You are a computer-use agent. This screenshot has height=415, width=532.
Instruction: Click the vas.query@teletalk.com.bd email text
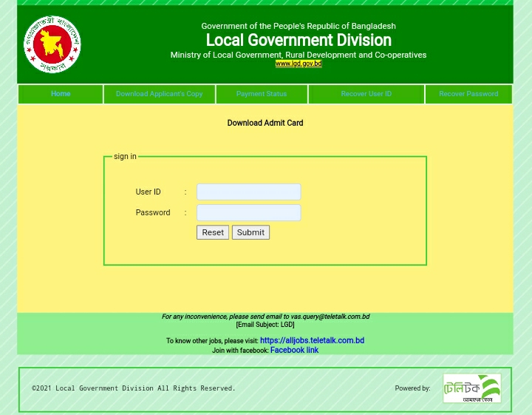[330, 317]
